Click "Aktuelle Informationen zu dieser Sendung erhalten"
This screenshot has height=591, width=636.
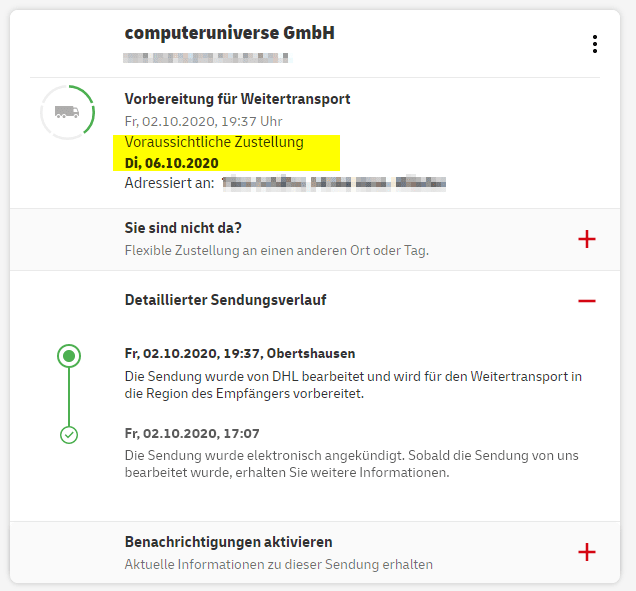point(278,564)
